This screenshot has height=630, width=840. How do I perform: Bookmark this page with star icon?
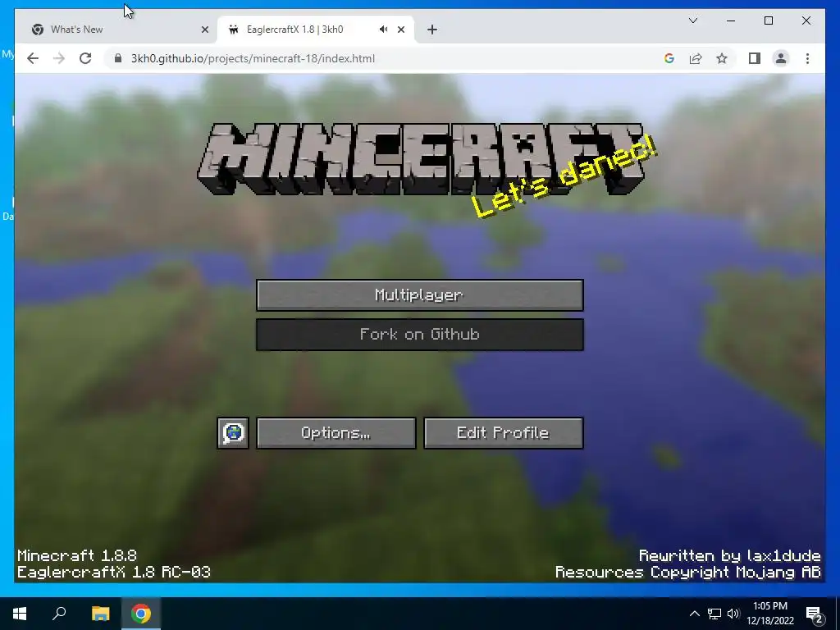point(722,58)
